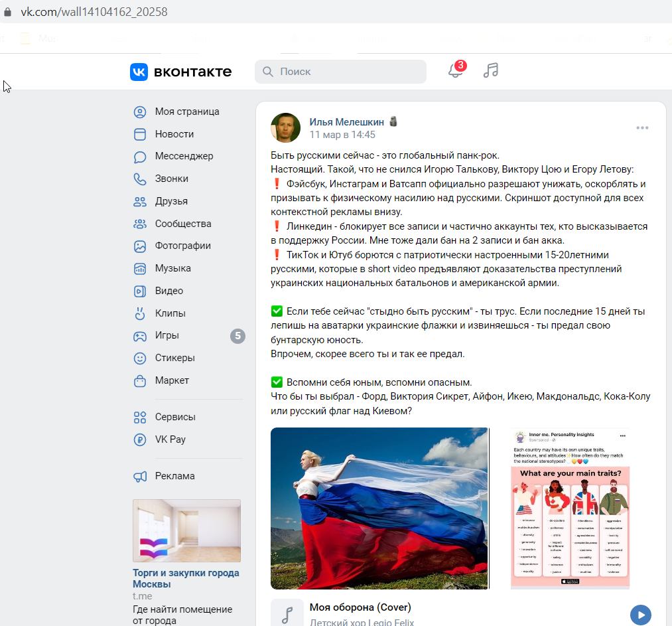Click the VK logo icon
Image resolution: width=672 pixels, height=626 pixels.
tap(139, 72)
